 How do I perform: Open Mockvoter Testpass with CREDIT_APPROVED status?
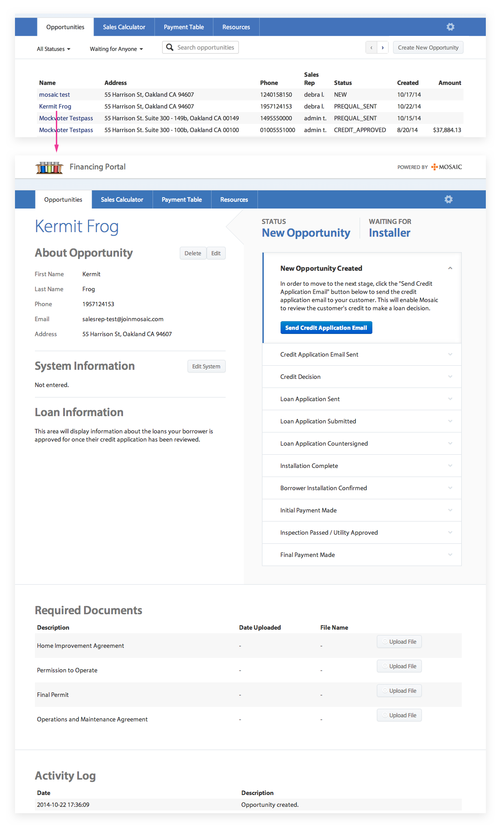click(66, 130)
